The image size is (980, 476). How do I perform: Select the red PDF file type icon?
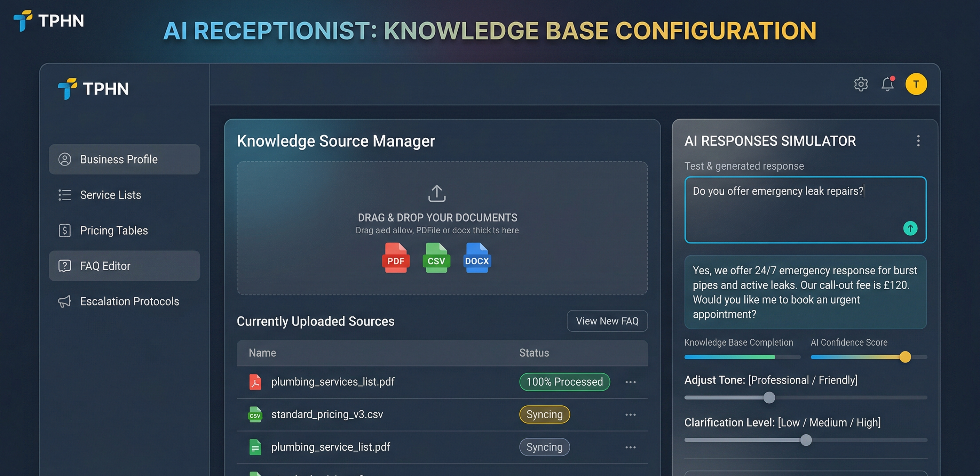(396, 258)
